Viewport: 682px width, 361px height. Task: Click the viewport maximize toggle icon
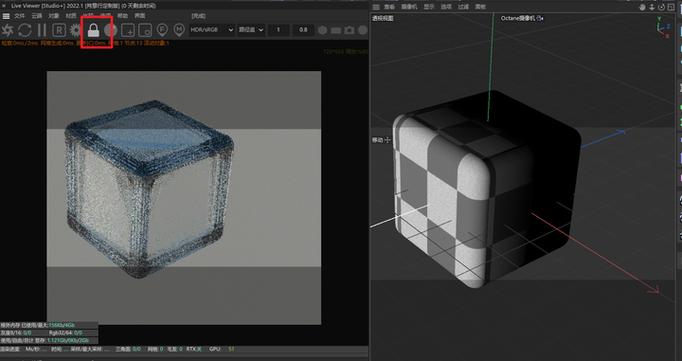(670, 7)
